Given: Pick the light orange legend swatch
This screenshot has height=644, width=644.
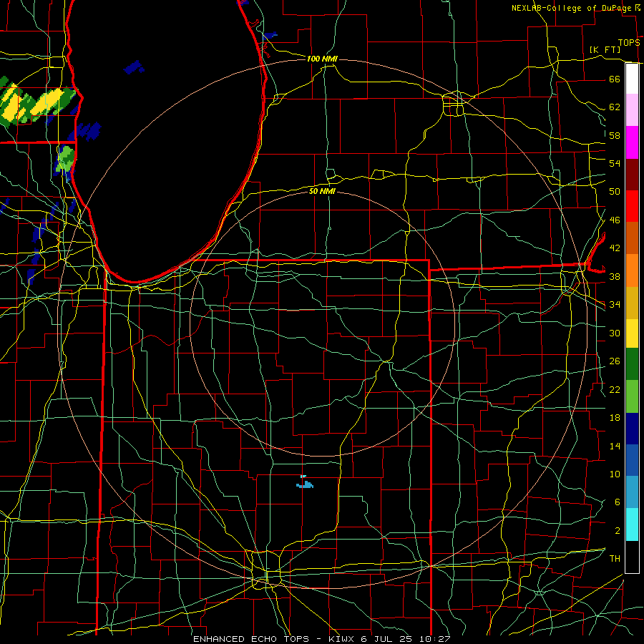Looking at the screenshot, I should (632, 270).
